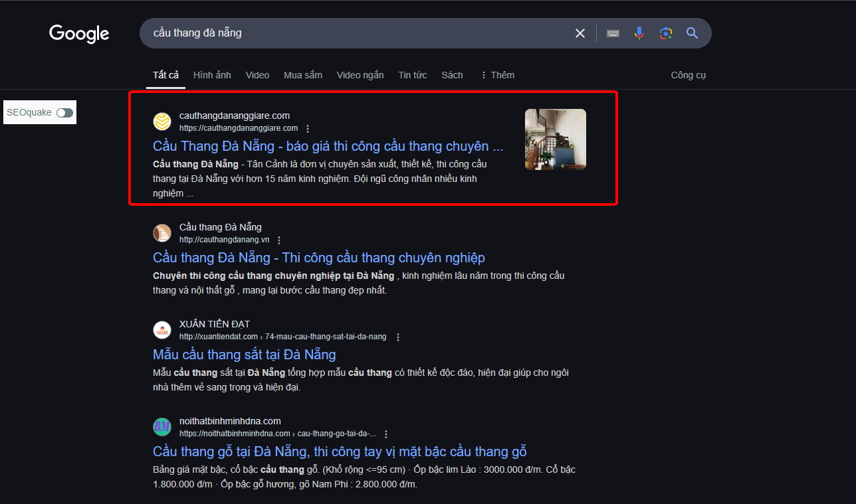Open more options for noithatbinhminhdna.com result
The image size is (856, 504).
tap(386, 434)
